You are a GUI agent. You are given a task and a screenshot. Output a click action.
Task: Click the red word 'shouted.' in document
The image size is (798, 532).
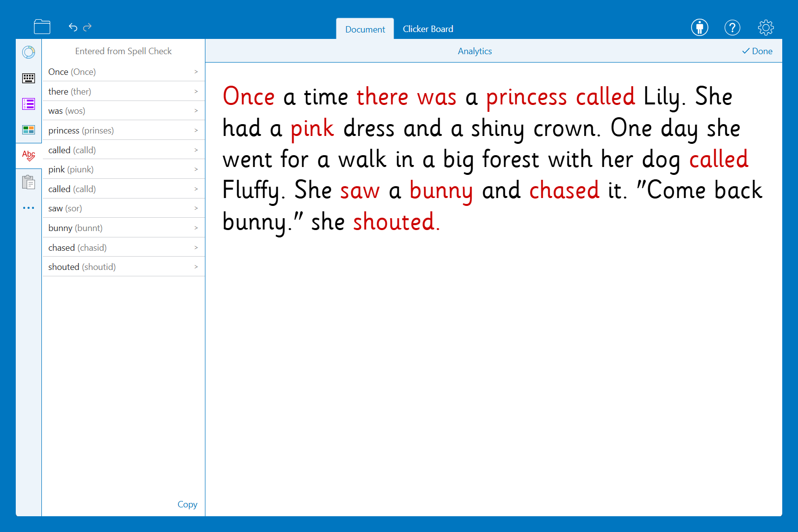click(397, 222)
